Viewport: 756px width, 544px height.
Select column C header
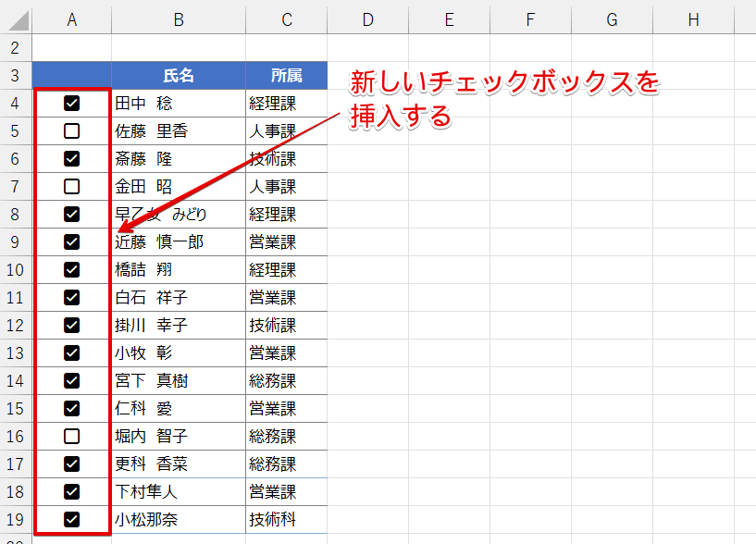[287, 20]
